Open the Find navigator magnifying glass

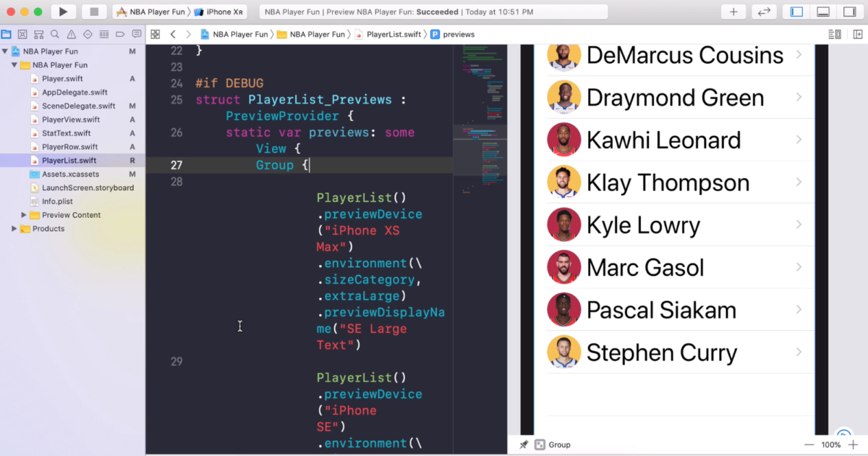(x=54, y=34)
